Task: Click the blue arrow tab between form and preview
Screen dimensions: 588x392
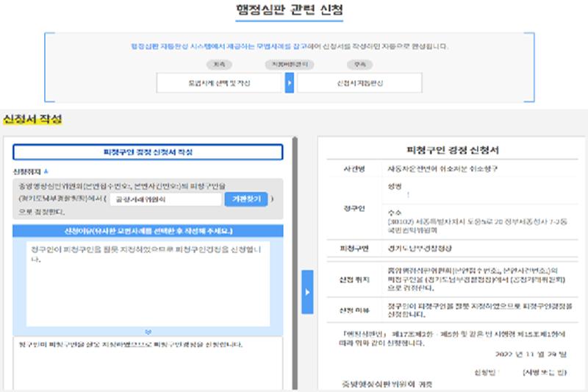Action: pyautogui.click(x=307, y=292)
